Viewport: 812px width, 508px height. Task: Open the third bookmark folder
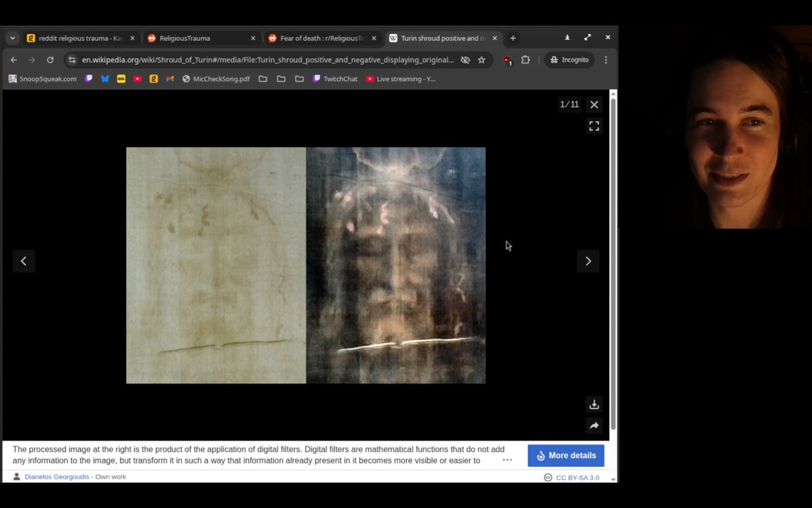(x=300, y=79)
